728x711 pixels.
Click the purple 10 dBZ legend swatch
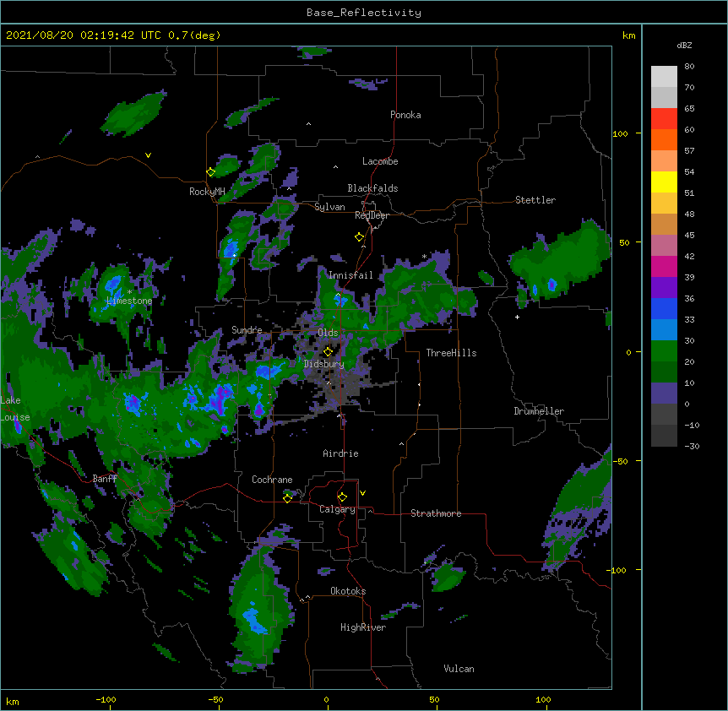coord(664,393)
